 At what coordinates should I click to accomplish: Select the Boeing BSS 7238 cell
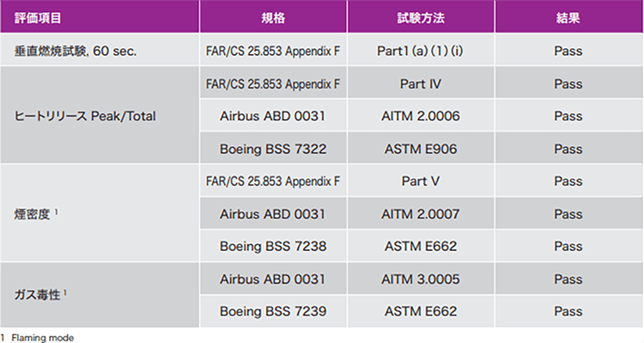pyautogui.click(x=274, y=246)
